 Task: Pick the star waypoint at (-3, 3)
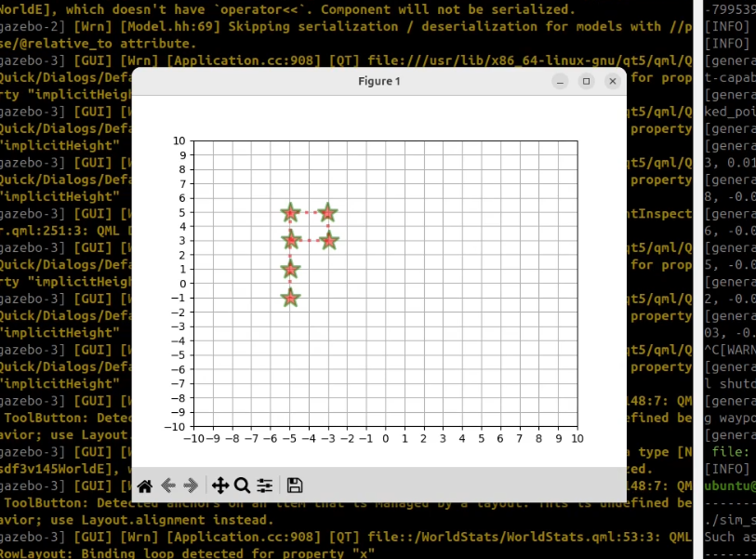tap(327, 241)
